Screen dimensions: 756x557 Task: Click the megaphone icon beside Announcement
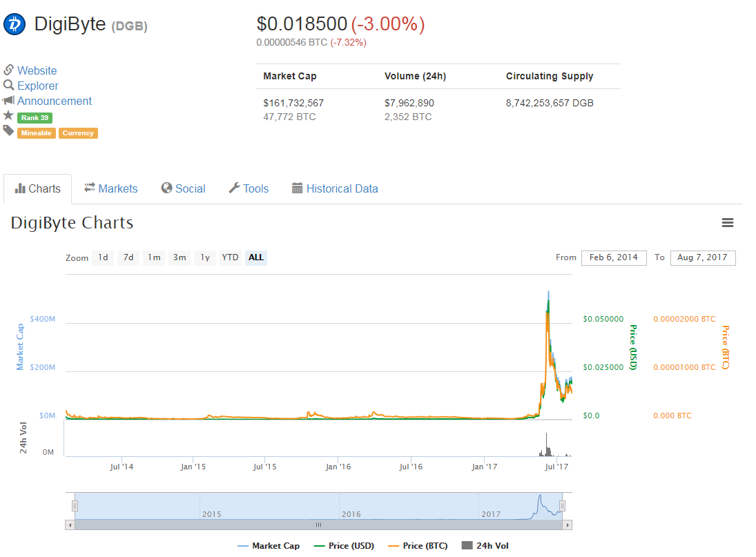pyautogui.click(x=9, y=100)
